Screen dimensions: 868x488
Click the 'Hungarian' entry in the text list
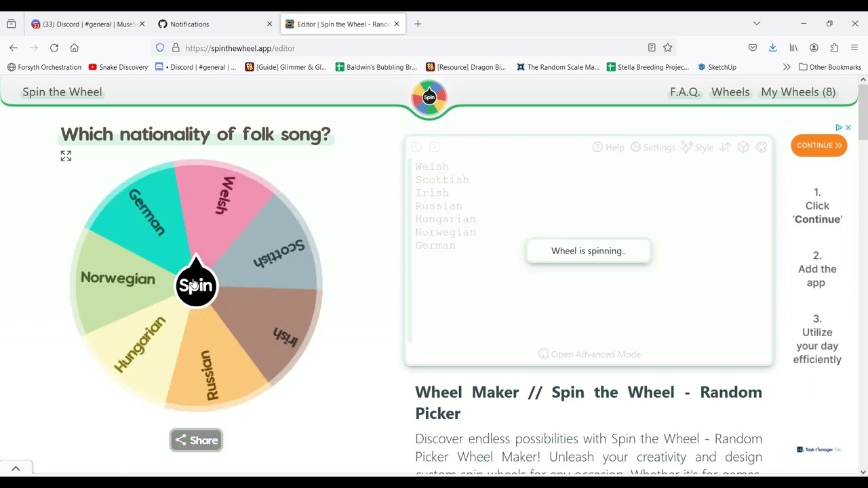pyautogui.click(x=446, y=219)
